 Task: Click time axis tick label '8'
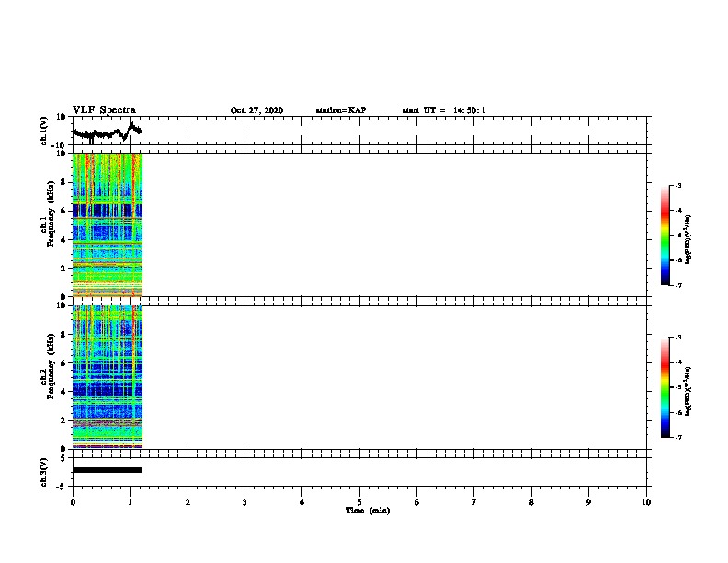[531, 502]
